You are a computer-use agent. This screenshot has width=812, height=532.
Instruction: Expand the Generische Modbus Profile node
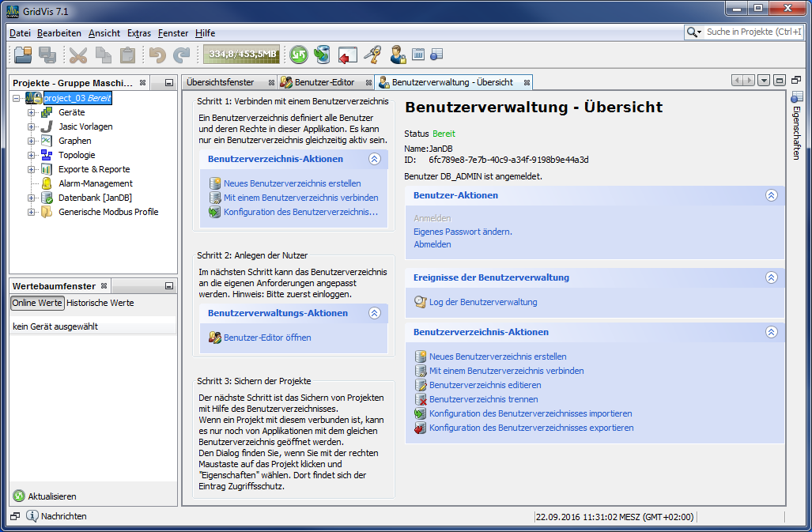tap(31, 212)
